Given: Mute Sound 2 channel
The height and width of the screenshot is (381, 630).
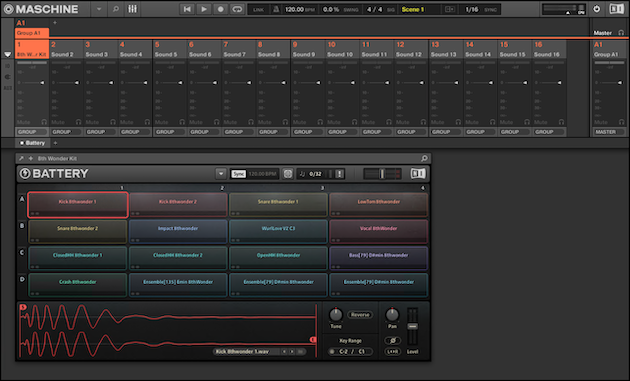Looking at the screenshot, I should [x=58, y=122].
